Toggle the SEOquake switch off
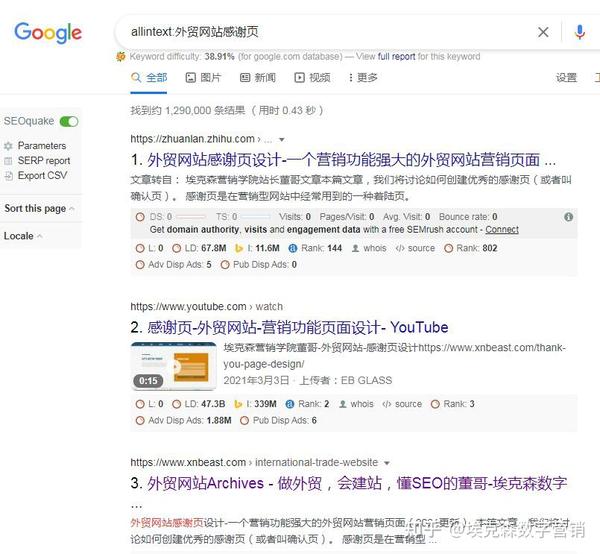 pyautogui.click(x=69, y=121)
